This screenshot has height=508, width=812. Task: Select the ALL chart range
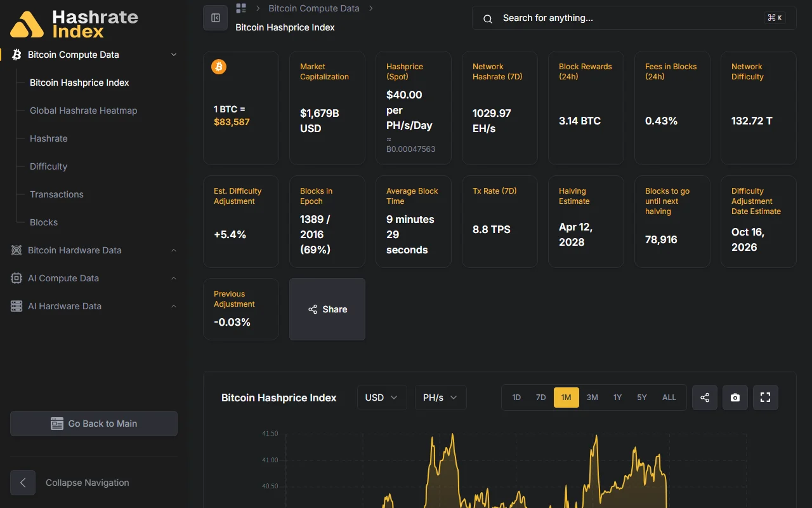point(669,398)
